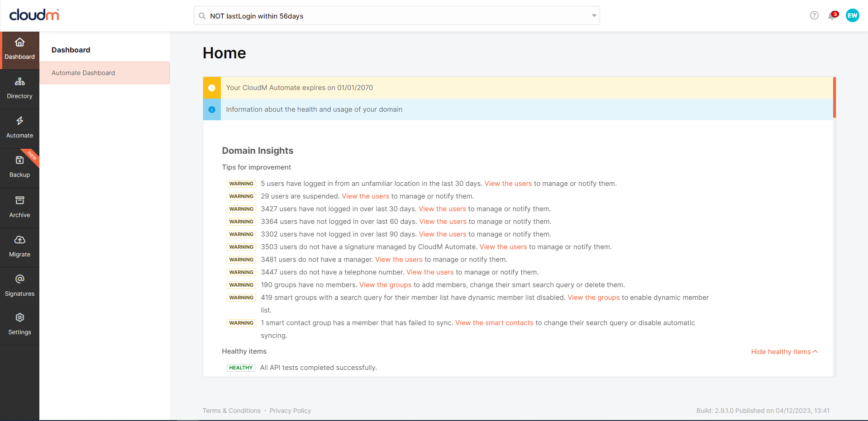The image size is (868, 421).
Task: View the groups with no members
Action: [386, 285]
